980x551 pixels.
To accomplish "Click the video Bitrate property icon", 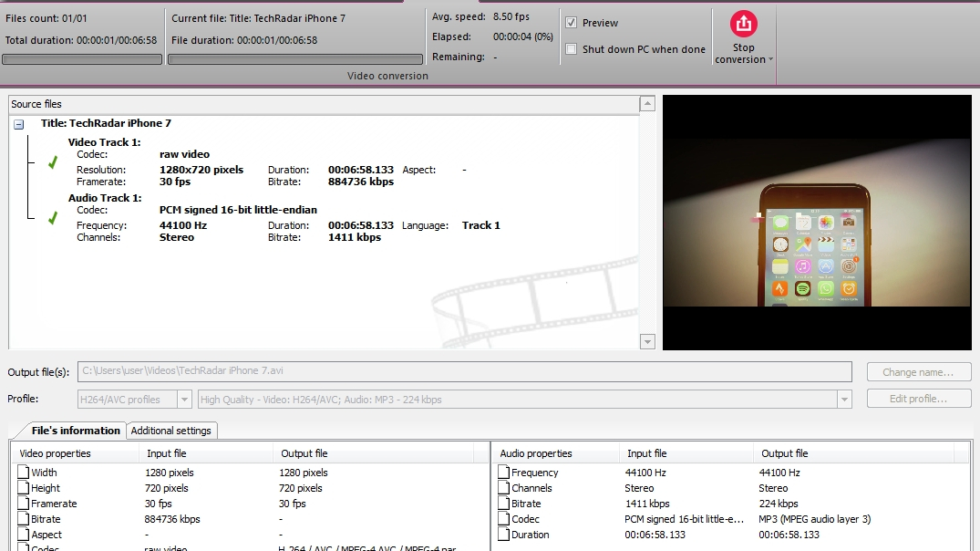I will tap(23, 519).
